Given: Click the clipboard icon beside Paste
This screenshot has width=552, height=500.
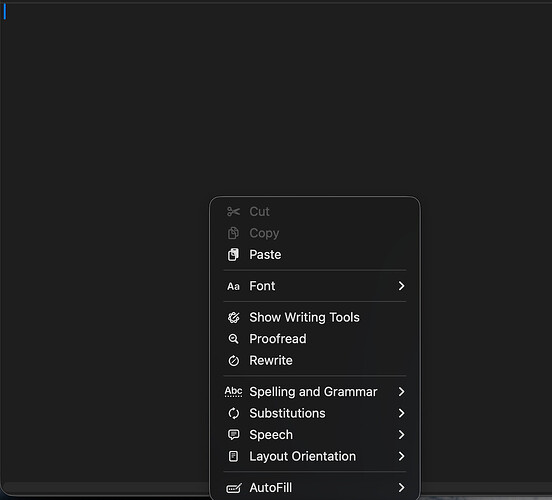Looking at the screenshot, I should pos(233,255).
